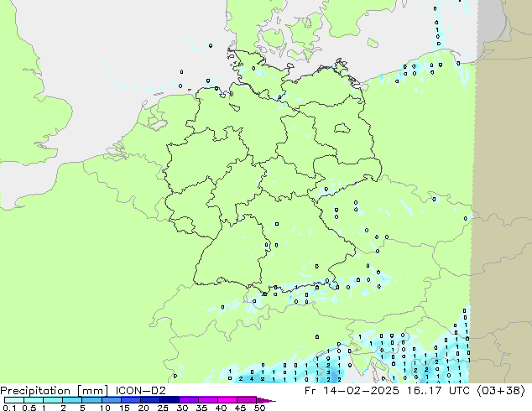Click the '40' legend label

222,408
